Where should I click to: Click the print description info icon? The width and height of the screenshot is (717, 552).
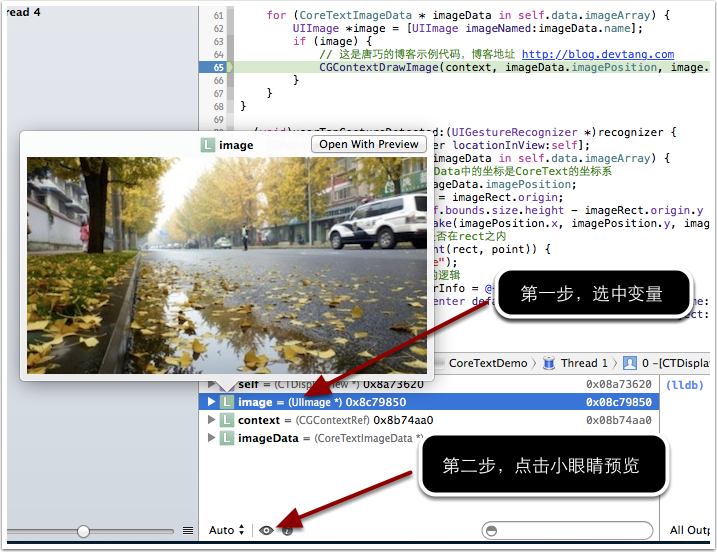pyautogui.click(x=287, y=530)
